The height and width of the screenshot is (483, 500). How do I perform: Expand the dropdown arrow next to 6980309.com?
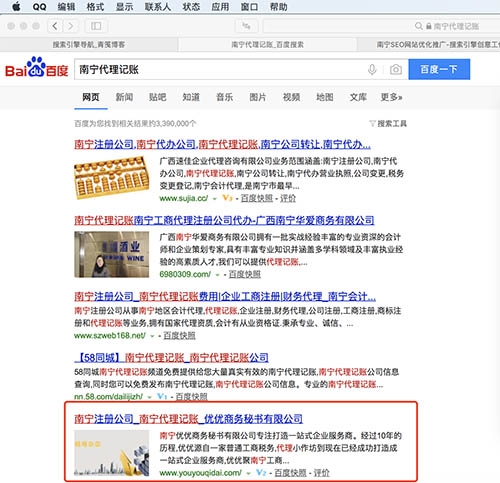(218, 275)
